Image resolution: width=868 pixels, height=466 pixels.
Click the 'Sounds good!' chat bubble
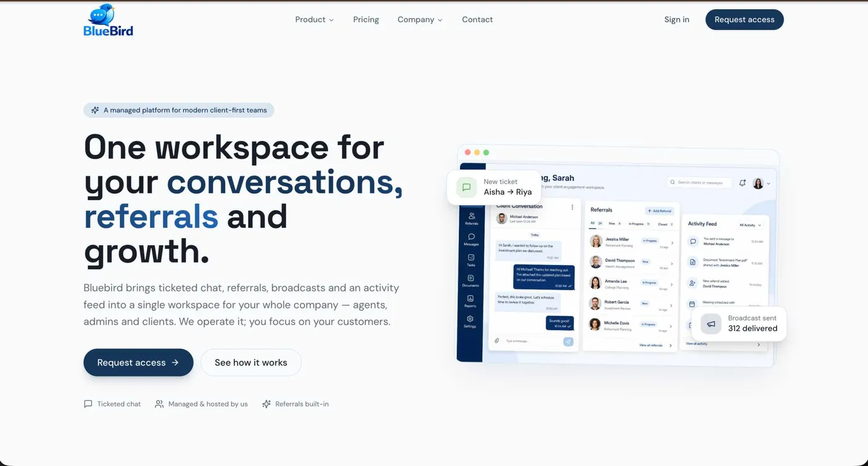tap(559, 323)
